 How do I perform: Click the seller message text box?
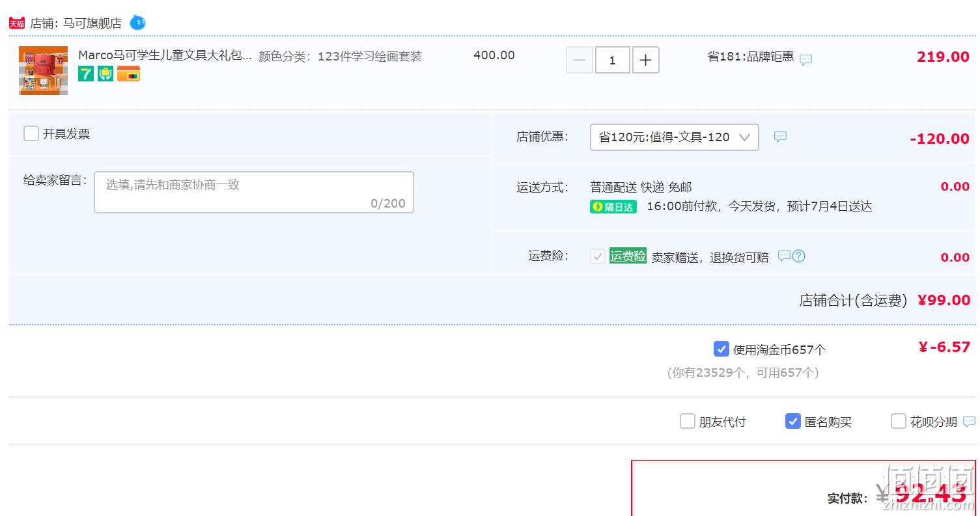(254, 192)
